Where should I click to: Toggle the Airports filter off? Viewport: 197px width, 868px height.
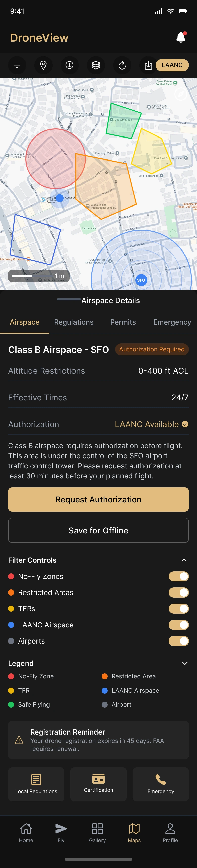179,641
